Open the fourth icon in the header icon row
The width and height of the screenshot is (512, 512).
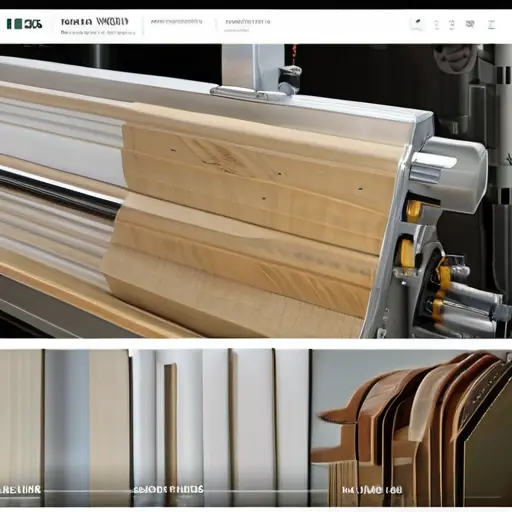tap(470, 24)
